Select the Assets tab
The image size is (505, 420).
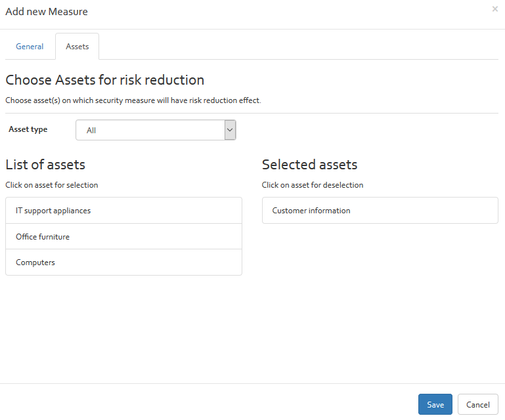77,47
